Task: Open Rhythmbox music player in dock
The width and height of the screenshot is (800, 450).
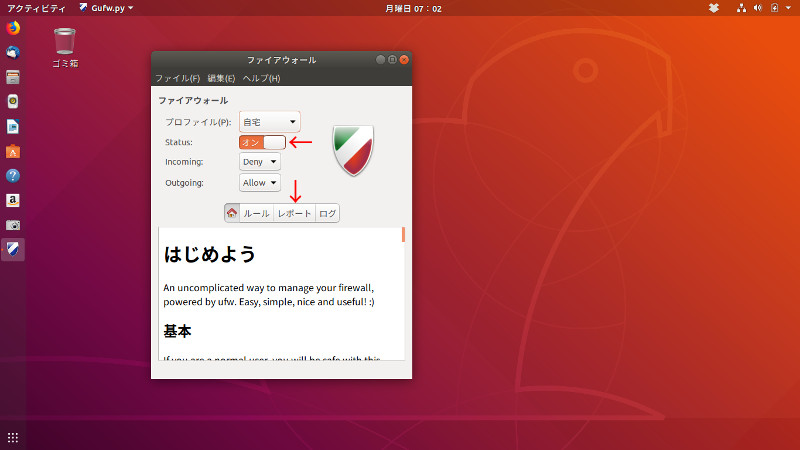Action: (13, 102)
